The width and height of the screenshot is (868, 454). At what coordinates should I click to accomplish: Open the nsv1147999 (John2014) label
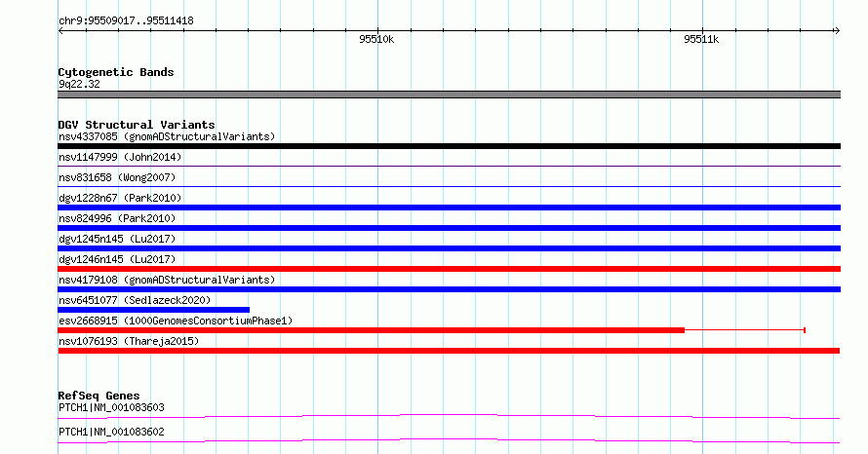tap(120, 157)
